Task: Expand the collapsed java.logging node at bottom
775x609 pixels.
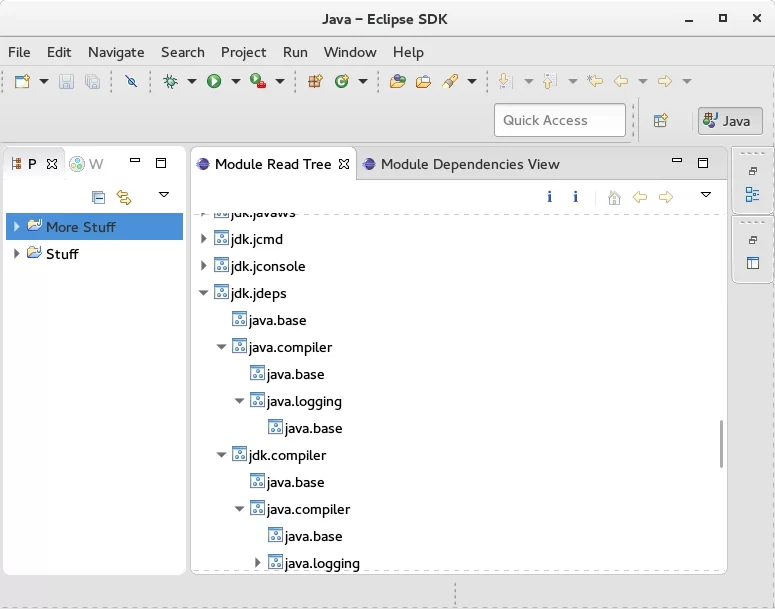Action: click(x=258, y=563)
